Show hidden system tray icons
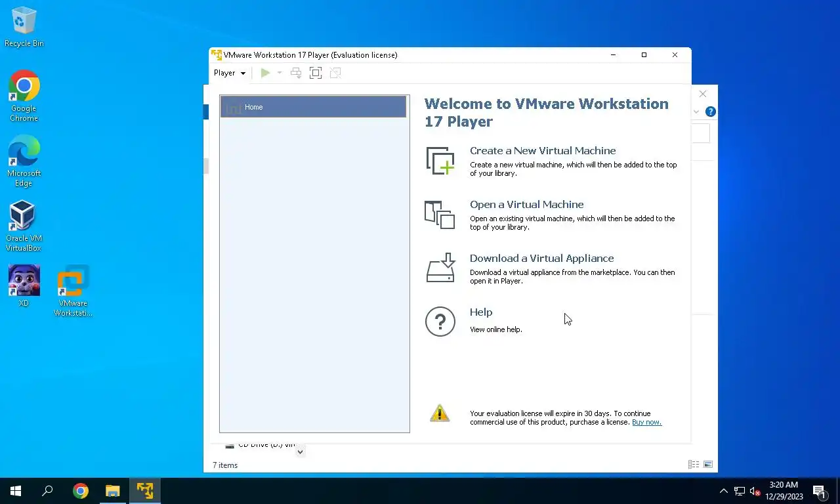840x504 pixels. [724, 491]
